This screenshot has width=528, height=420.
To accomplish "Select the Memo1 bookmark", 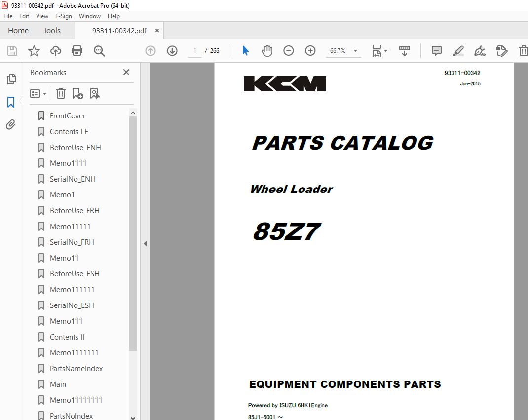I will click(x=62, y=195).
